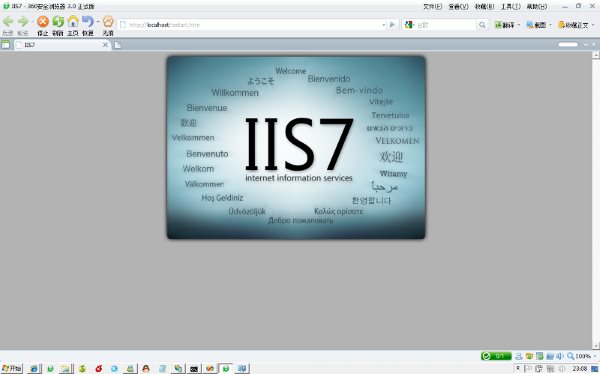Open the 开始 Start menu button
The image size is (600, 374).
(11, 368)
